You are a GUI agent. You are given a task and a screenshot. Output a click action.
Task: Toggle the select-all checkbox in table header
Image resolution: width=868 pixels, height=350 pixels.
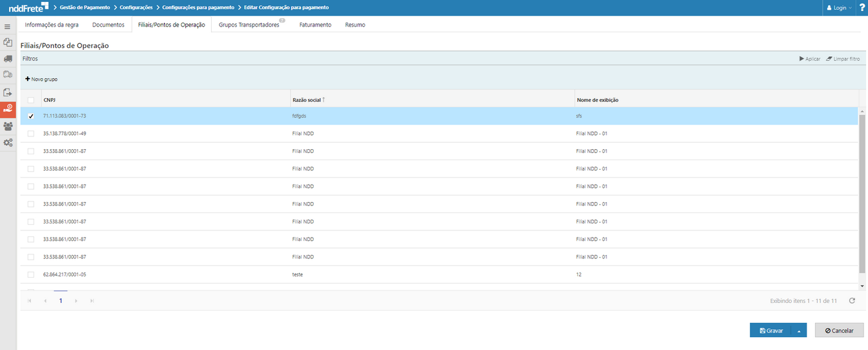tap(30, 100)
